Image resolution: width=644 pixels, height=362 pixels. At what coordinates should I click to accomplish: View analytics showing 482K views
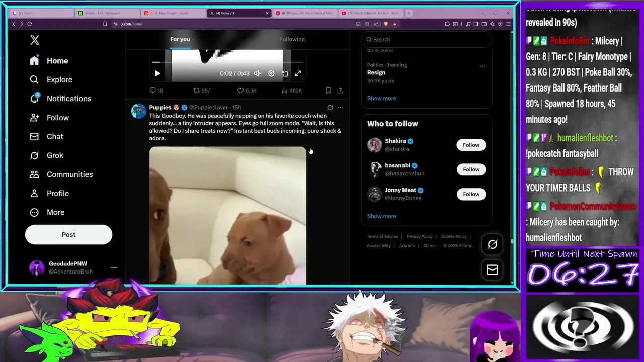[x=291, y=90]
